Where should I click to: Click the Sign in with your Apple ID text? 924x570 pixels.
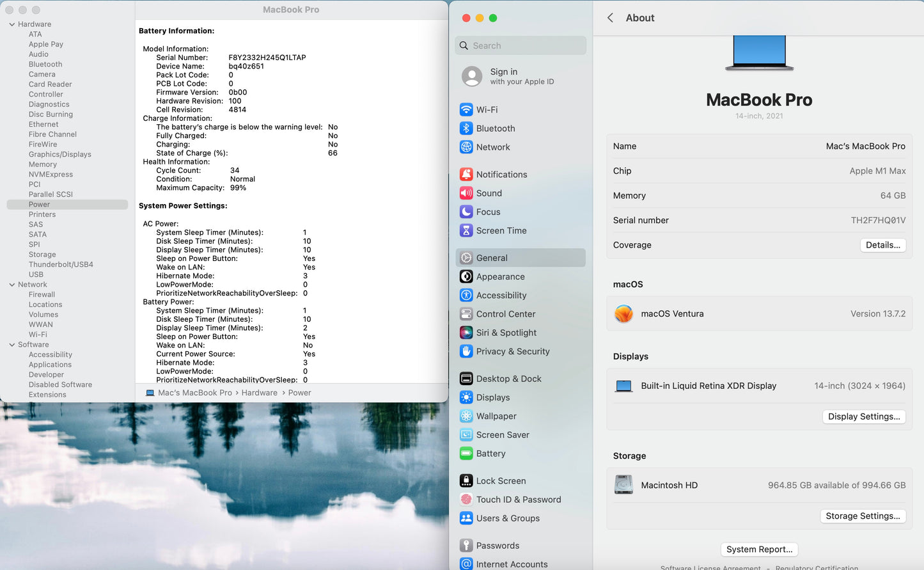click(x=522, y=76)
